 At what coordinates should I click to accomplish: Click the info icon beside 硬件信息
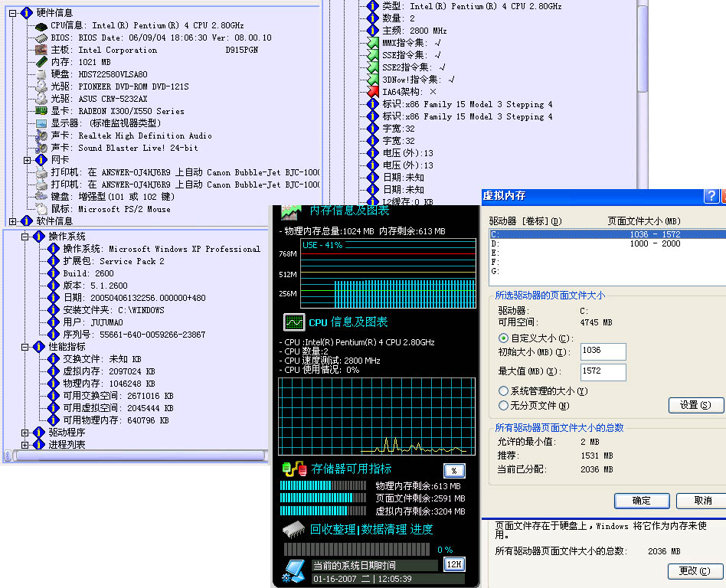(x=27, y=13)
